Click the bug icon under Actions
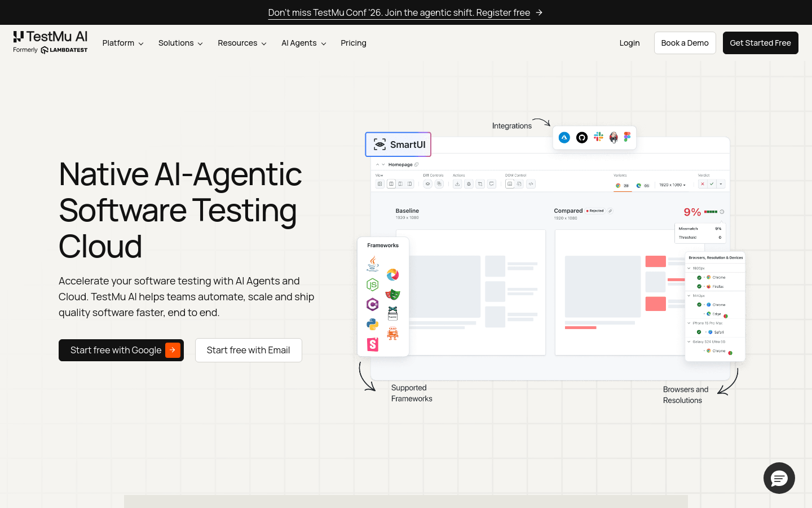This screenshot has width=812, height=508. (469, 184)
